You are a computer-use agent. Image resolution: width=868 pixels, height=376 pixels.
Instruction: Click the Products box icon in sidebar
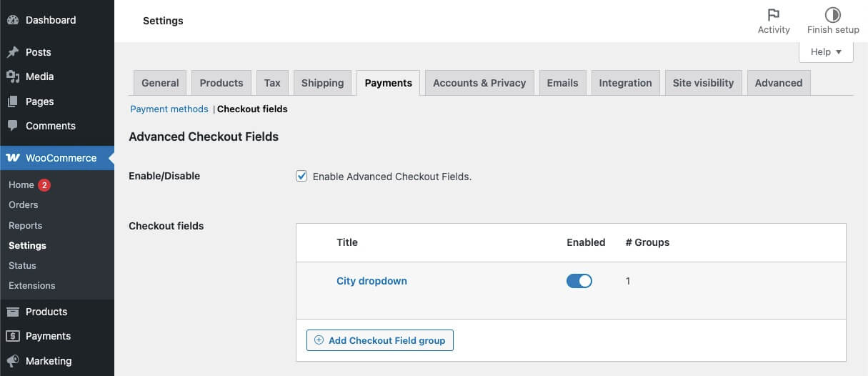click(x=13, y=312)
